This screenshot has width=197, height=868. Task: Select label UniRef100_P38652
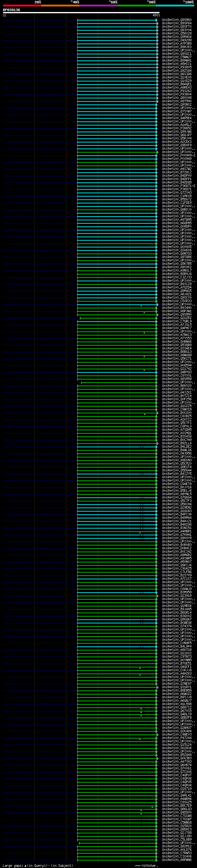tap(176, 128)
